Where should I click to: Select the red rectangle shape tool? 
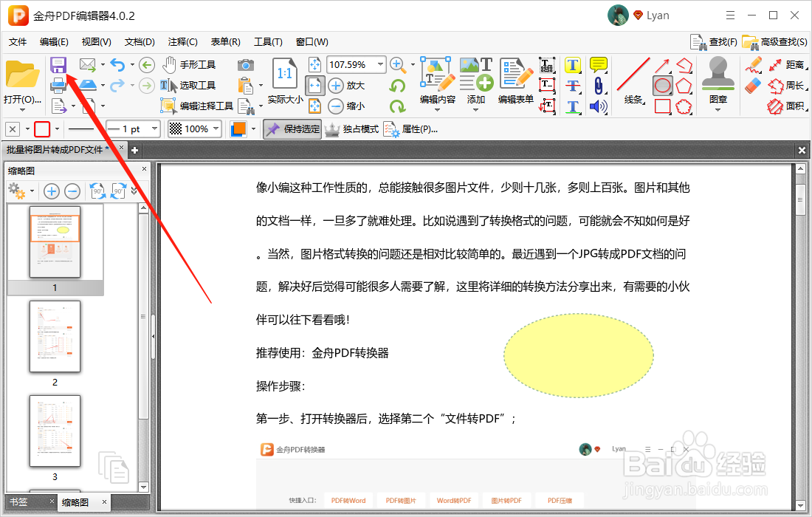pyautogui.click(x=662, y=106)
